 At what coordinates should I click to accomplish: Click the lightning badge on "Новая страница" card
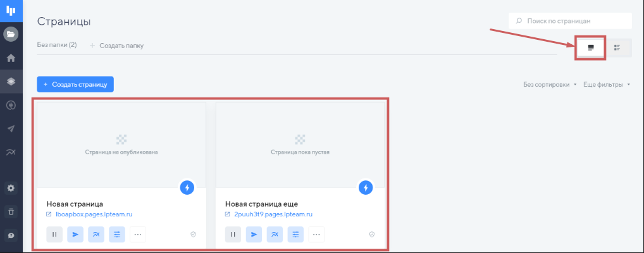(187, 188)
